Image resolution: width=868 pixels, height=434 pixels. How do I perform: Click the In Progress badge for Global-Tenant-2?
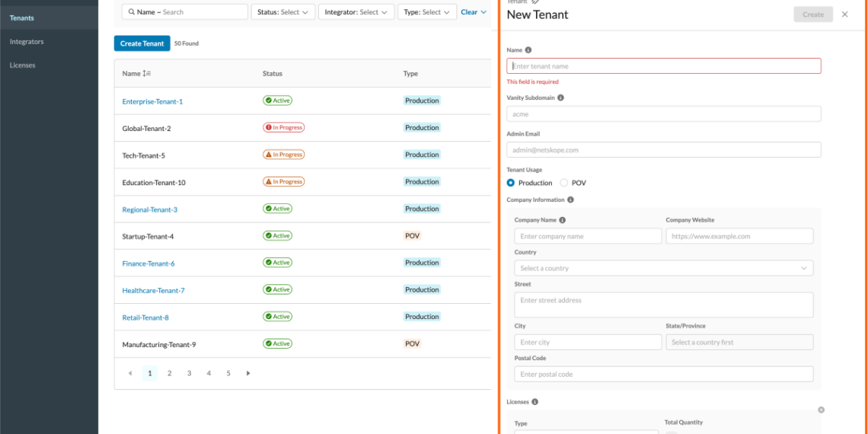(x=283, y=127)
